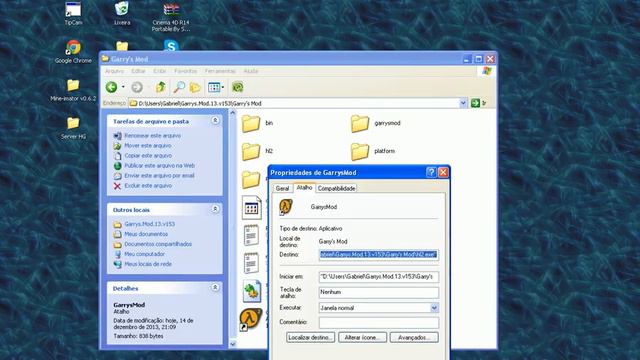The height and width of the screenshot is (360, 640).
Task: Open Meus locais de rede link
Action: coord(148,264)
